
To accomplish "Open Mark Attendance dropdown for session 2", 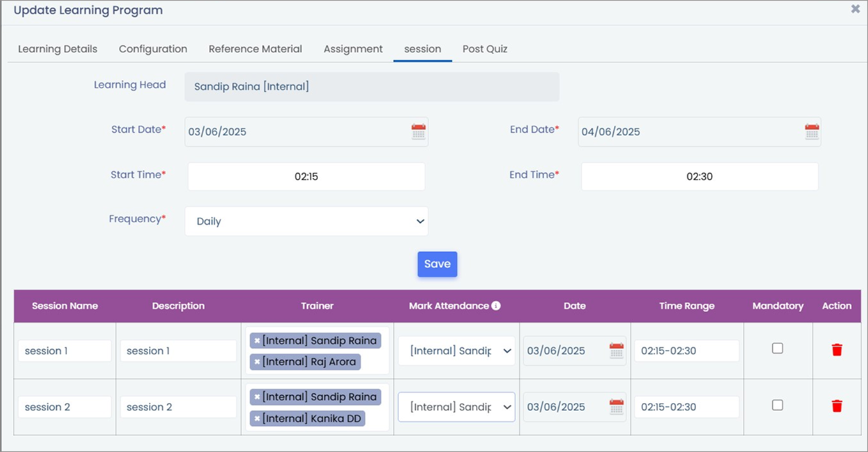I will (x=456, y=407).
